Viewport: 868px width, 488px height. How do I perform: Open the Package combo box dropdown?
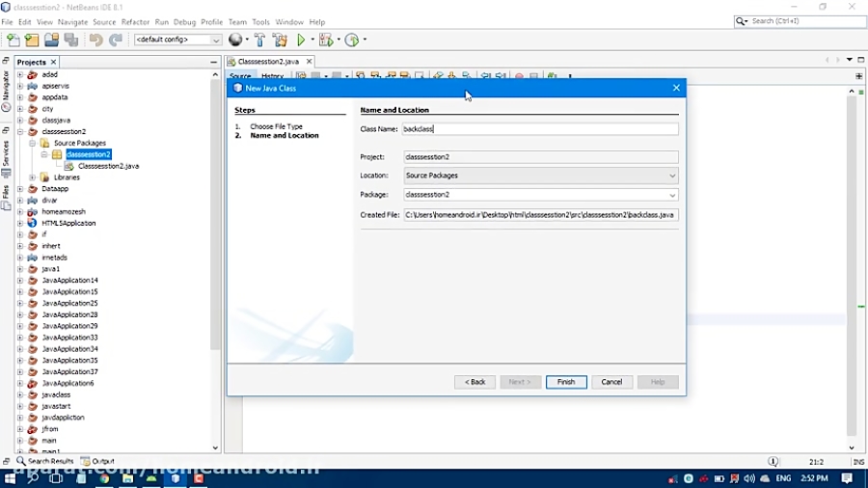(x=672, y=195)
